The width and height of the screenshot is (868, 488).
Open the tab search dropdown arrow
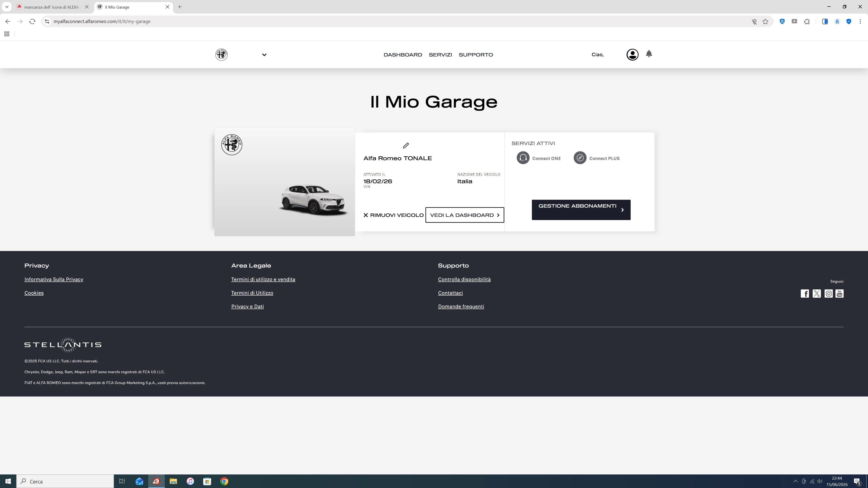7,7
